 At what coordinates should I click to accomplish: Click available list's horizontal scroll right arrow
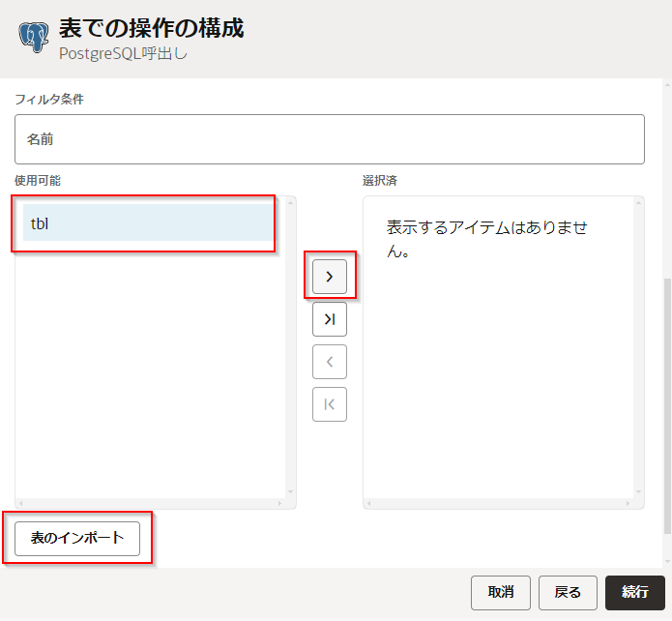pyautogui.click(x=279, y=504)
